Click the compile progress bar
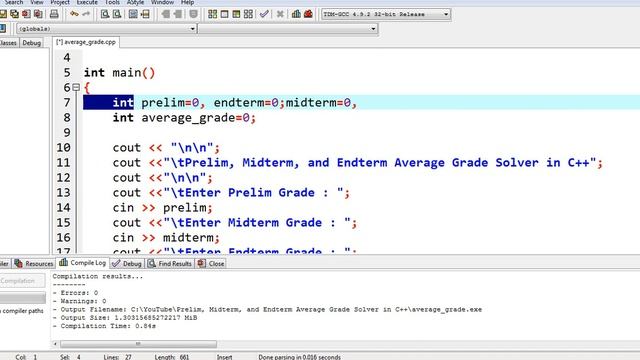This screenshot has height=360, width=640. [x=22, y=298]
